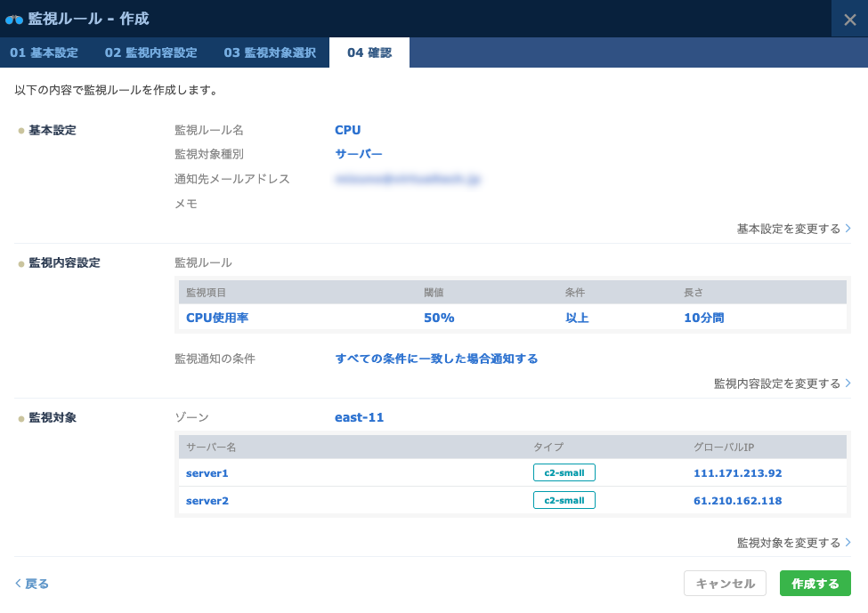Image resolution: width=868 pixels, height=613 pixels.
Task: Open the 02 監視内容設定 tab
Action: (x=150, y=52)
